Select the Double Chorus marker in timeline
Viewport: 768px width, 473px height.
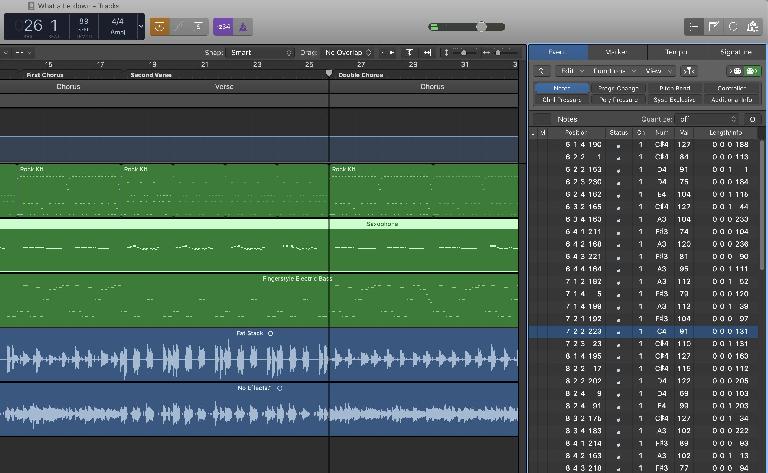pyautogui.click(x=360, y=75)
